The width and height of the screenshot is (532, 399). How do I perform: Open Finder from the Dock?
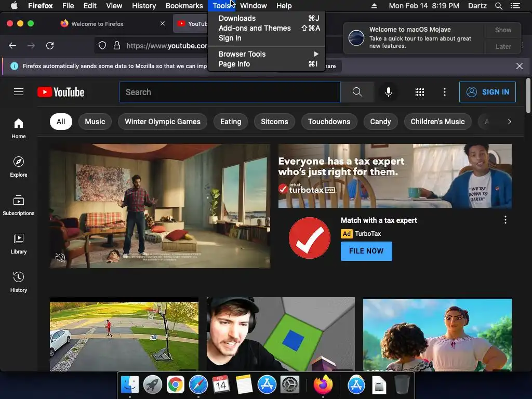(130, 384)
